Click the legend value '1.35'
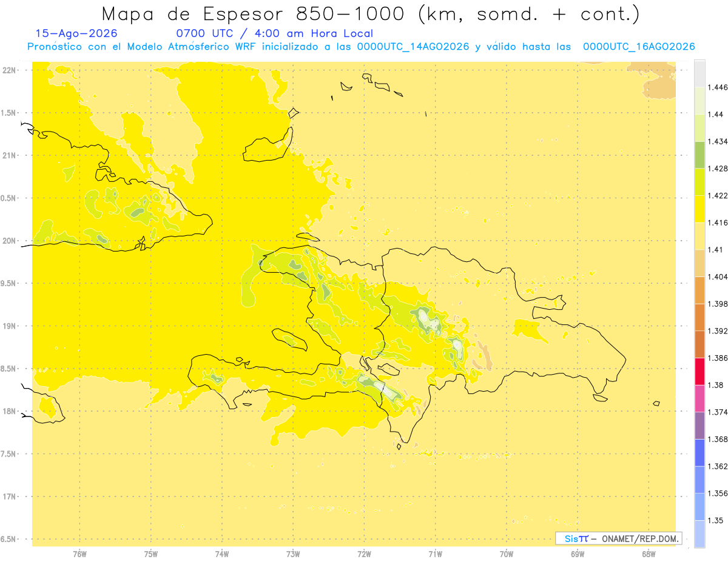 click(x=715, y=520)
